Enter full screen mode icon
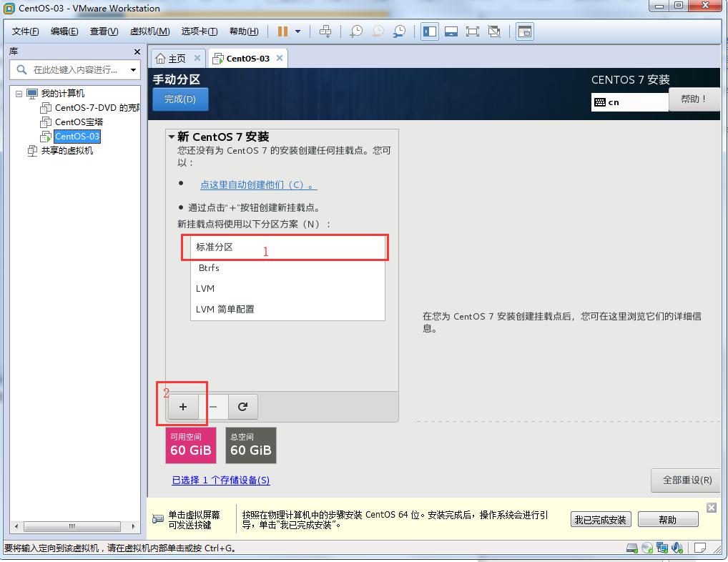The image size is (728, 562). coord(473,31)
